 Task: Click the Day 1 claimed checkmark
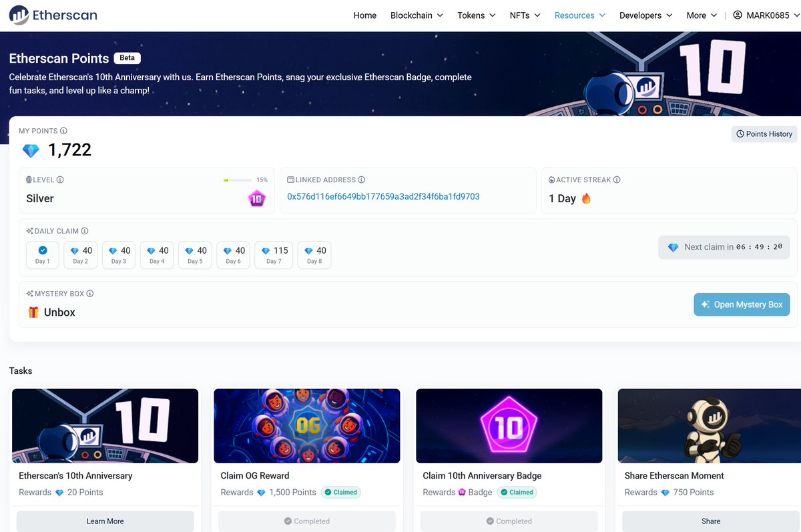pos(43,250)
